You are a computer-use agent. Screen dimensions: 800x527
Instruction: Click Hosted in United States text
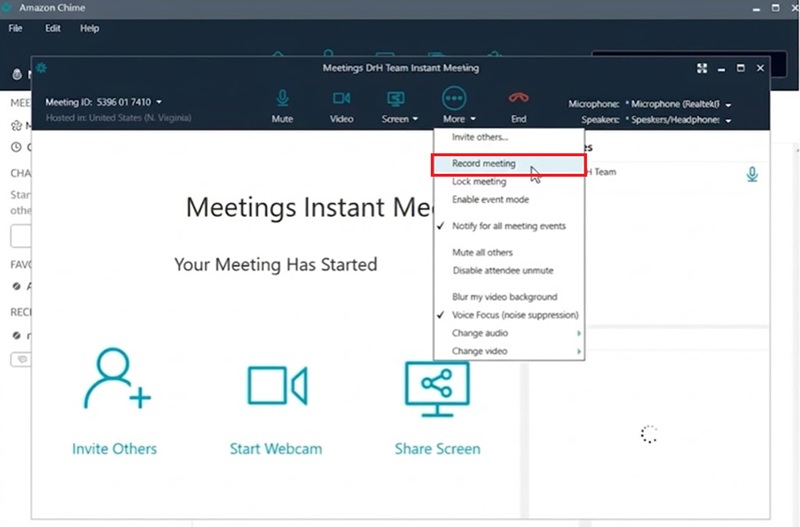pyautogui.click(x=118, y=118)
